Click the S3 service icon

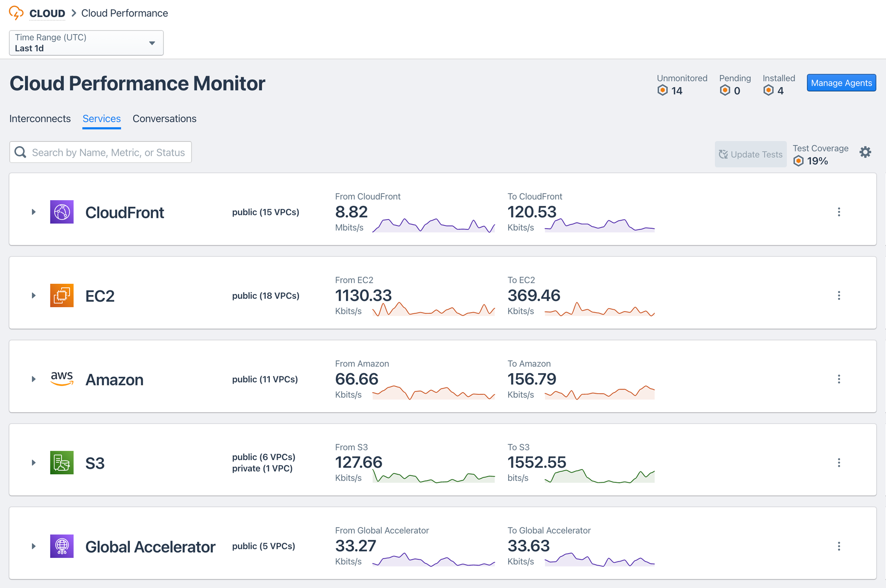pos(62,463)
